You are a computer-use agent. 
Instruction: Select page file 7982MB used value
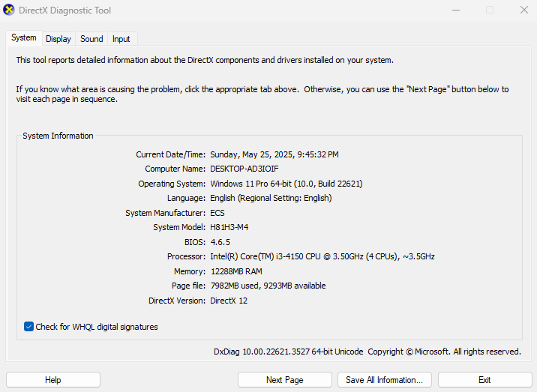click(268, 286)
